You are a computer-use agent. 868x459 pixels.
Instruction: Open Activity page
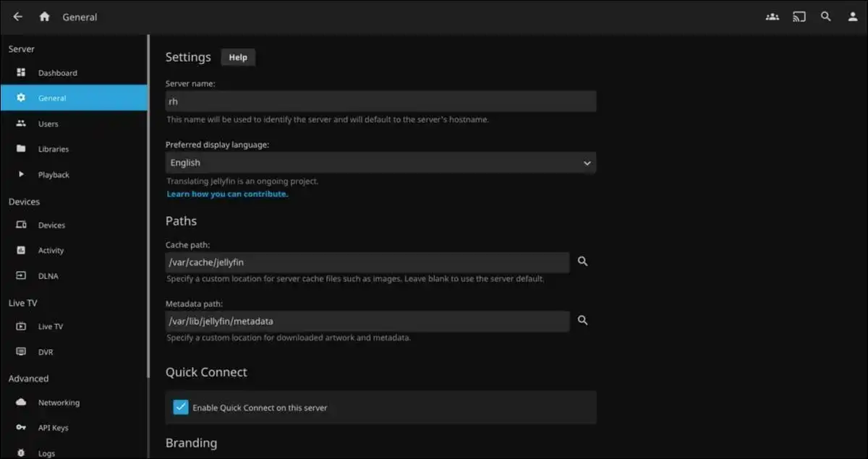coord(51,251)
